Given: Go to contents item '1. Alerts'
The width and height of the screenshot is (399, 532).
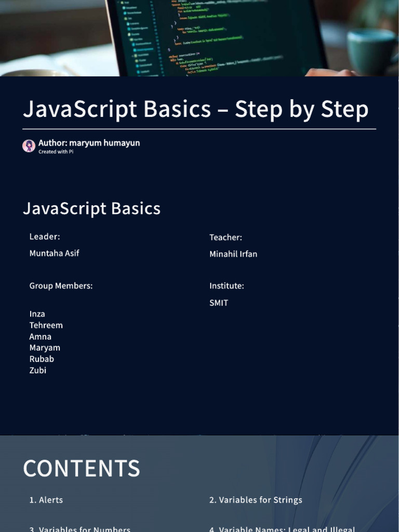Looking at the screenshot, I should (46, 500).
